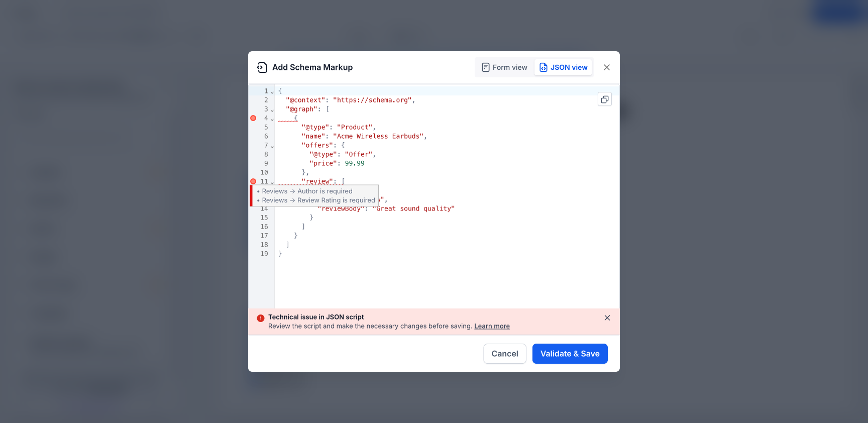Screen dimensions: 868x423
Task: Click "Acme Wireless Earbuds" name value
Action: pyautogui.click(x=378, y=136)
